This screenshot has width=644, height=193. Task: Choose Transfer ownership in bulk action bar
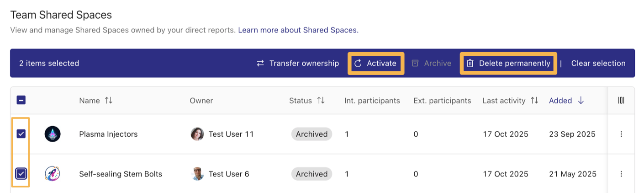[298, 63]
